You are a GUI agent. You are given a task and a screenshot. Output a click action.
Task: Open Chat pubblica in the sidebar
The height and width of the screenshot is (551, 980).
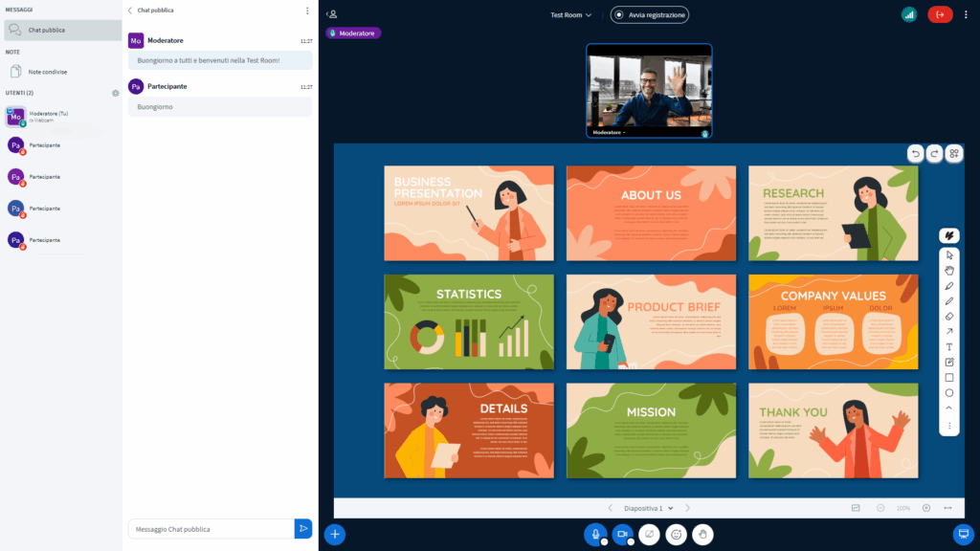pyautogui.click(x=61, y=30)
